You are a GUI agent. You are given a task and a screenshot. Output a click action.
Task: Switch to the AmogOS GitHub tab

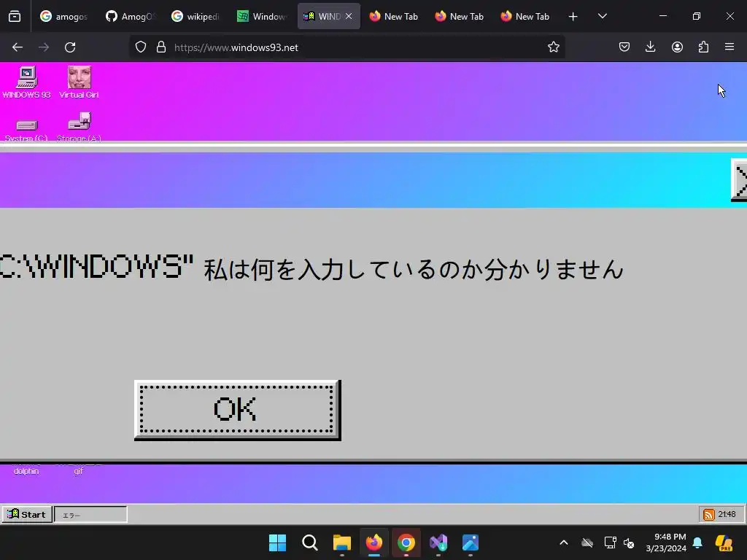[130, 16]
